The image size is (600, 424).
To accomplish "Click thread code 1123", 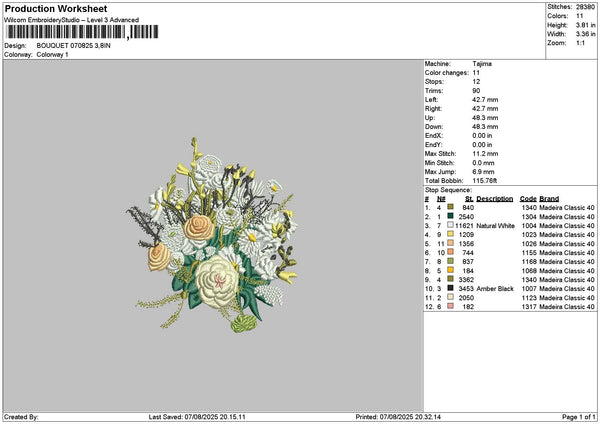I will coord(529,298).
